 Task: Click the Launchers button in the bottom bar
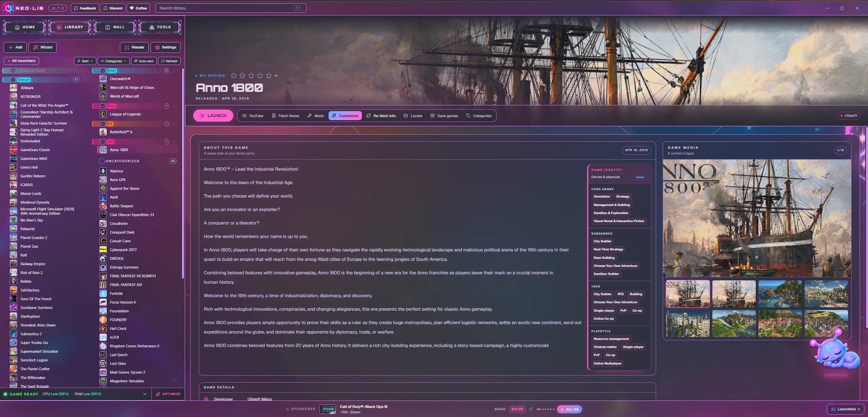[x=845, y=409]
